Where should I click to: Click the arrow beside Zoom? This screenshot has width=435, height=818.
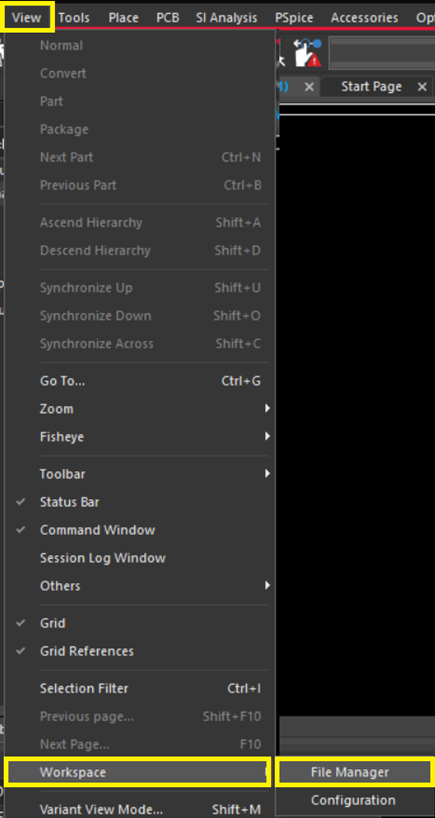268,408
